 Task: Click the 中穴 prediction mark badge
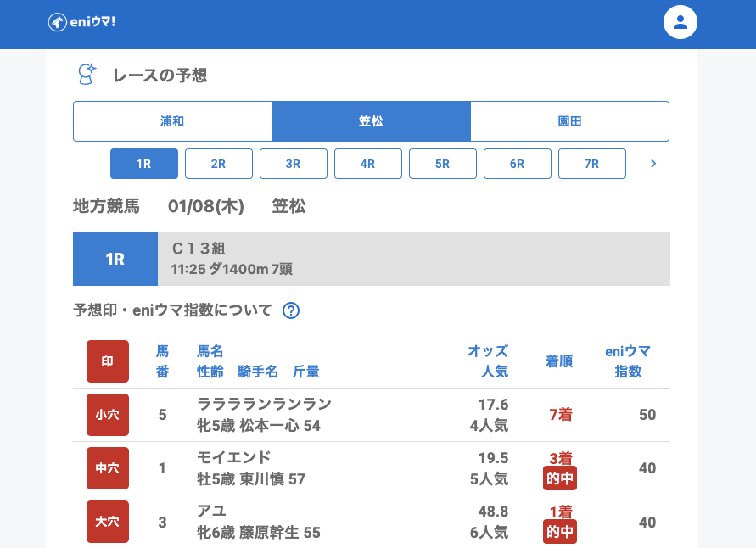(x=108, y=468)
